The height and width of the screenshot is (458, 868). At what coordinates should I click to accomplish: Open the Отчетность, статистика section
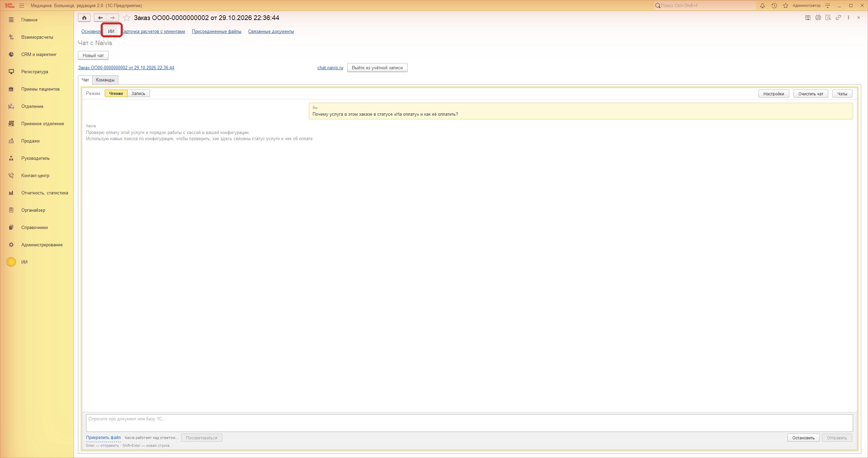coord(37,193)
